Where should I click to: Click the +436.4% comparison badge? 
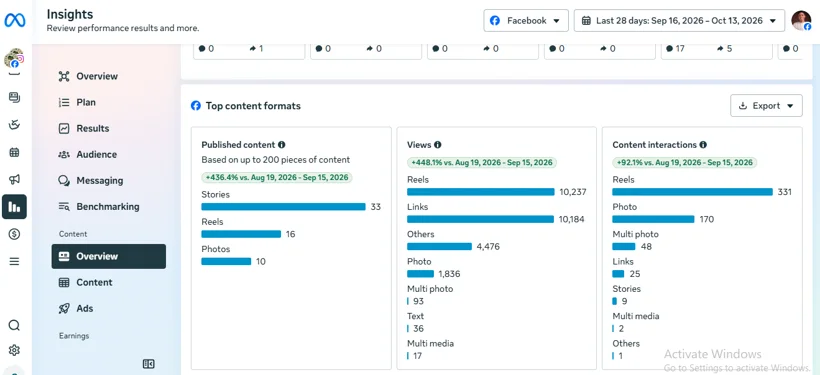[x=277, y=177]
